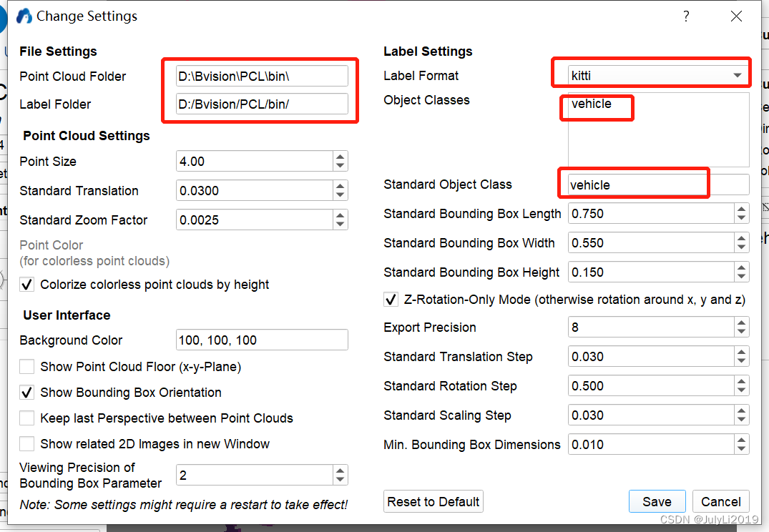Decrease Standard Translation Step
Image resolution: width=769 pixels, height=532 pixels.
tap(741, 361)
